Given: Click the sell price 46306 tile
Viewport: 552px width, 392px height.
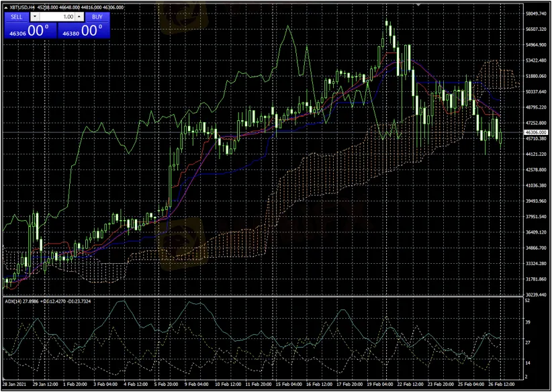Looking at the screenshot, I should tap(29, 31).
